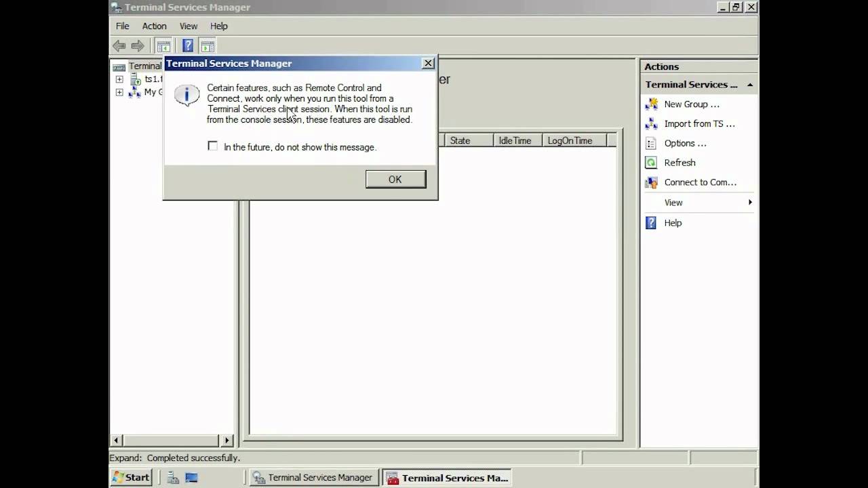The width and height of the screenshot is (868, 488).
Task: Click the Show Desktop quick launch icon
Action: pos(191,478)
